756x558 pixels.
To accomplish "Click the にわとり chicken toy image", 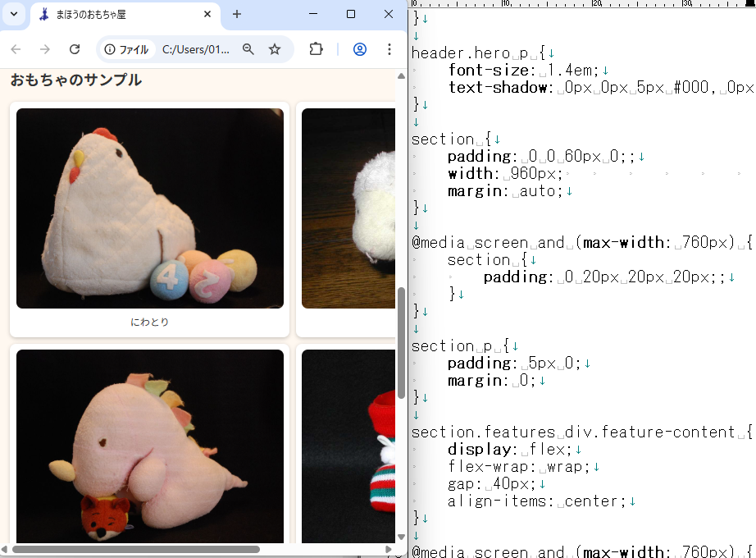I will [150, 208].
